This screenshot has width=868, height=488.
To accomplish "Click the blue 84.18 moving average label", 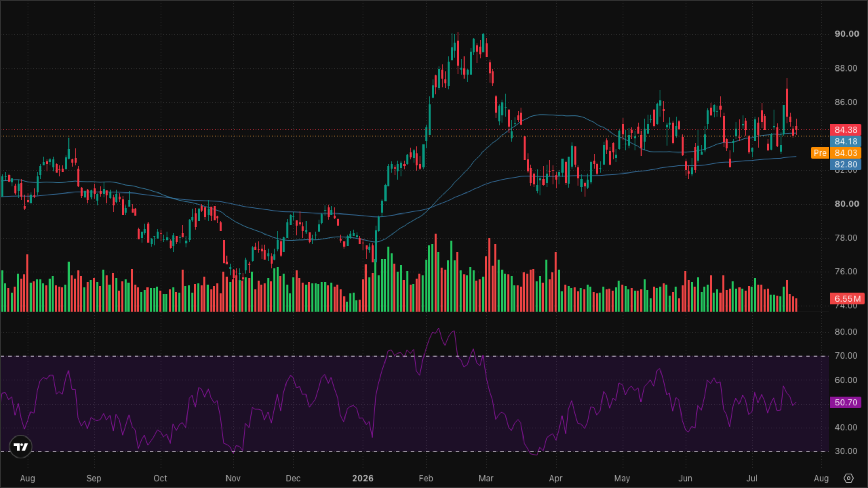I will click(x=846, y=141).
